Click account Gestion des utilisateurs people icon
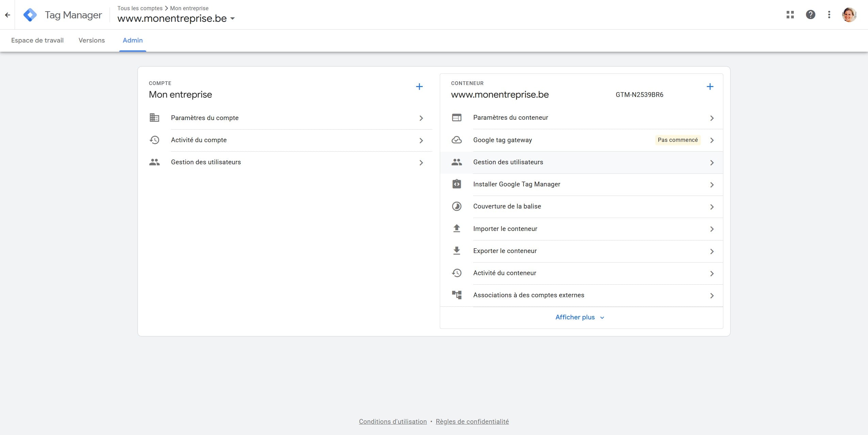 (154, 162)
